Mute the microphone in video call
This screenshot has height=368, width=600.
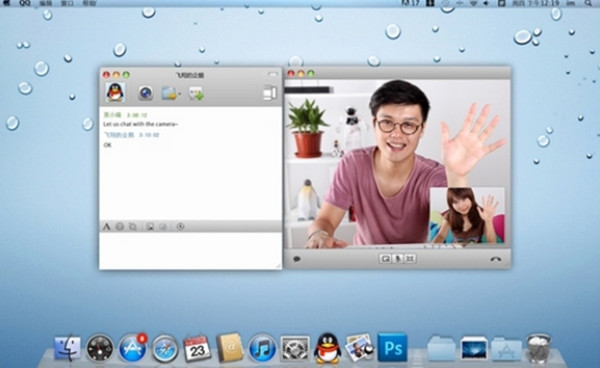tap(398, 259)
